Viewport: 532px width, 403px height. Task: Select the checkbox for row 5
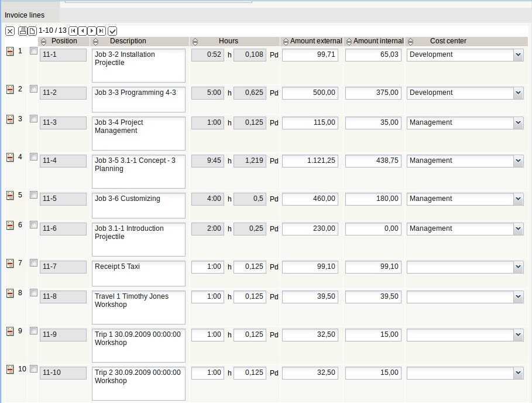pyautogui.click(x=33, y=195)
